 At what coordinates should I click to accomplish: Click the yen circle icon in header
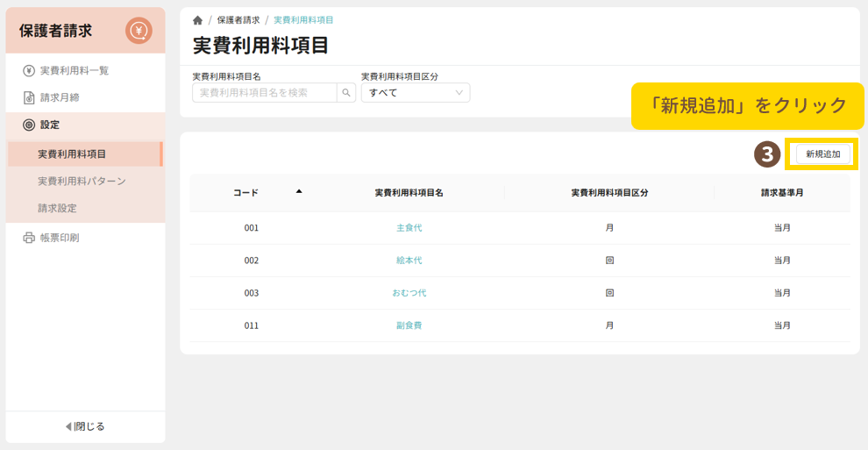pos(139,31)
